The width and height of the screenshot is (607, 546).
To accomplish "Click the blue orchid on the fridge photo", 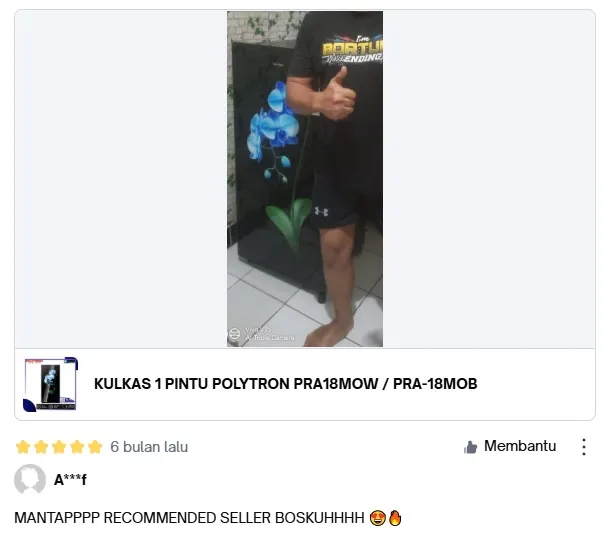I will click(x=273, y=130).
